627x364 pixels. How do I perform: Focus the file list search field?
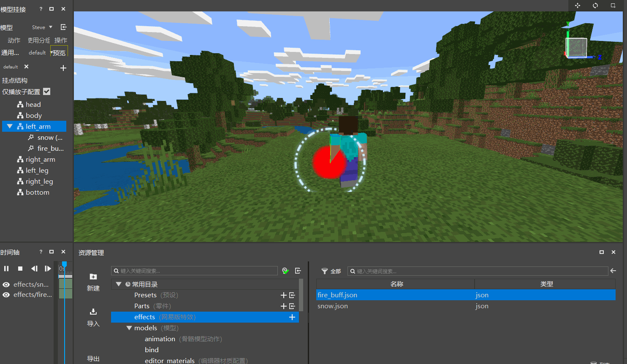click(x=478, y=271)
